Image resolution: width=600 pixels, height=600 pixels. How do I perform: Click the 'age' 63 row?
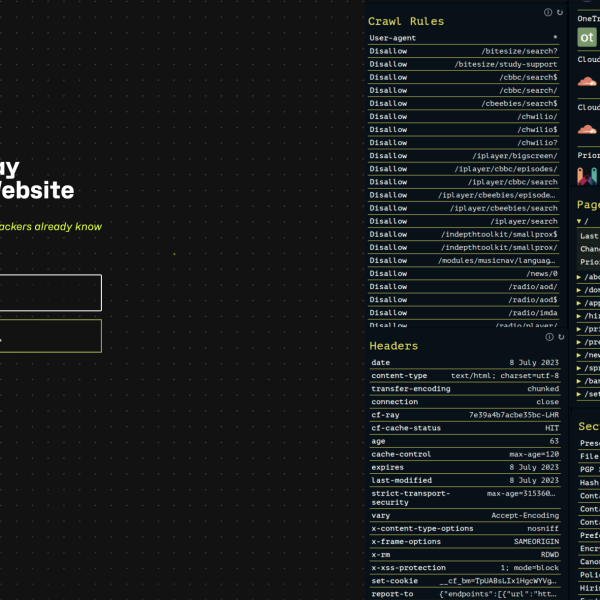pos(465,441)
